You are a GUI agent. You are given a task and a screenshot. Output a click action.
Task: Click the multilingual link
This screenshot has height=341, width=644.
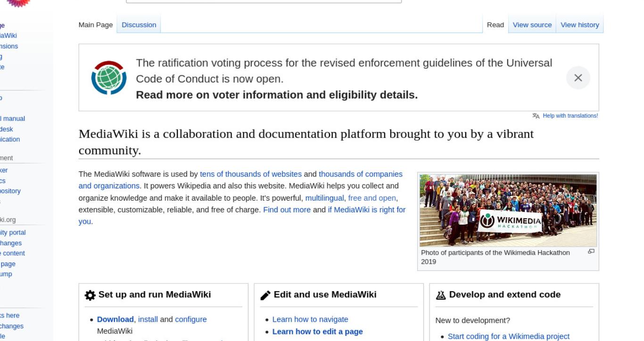click(325, 198)
